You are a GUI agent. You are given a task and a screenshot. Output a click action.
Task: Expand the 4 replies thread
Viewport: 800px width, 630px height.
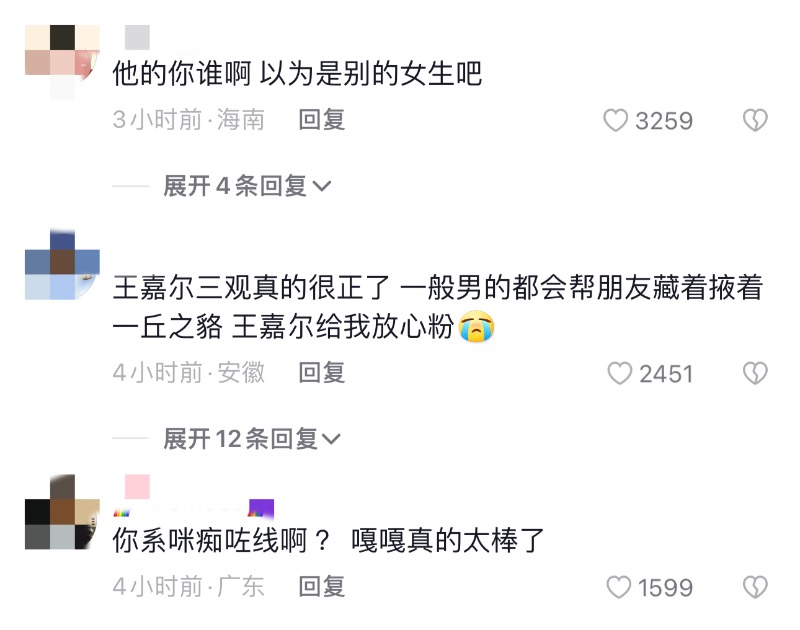coord(247,186)
